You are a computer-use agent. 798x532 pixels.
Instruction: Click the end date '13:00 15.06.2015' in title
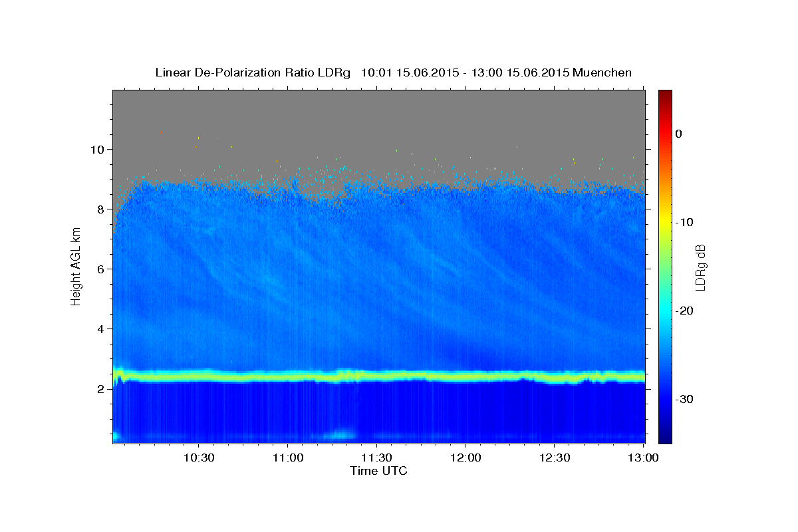coord(521,72)
